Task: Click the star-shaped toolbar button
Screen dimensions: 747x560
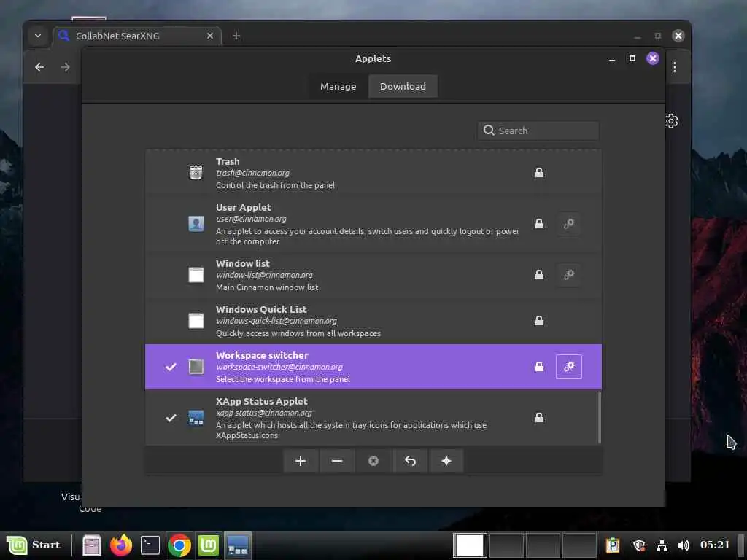Action: [x=446, y=461]
